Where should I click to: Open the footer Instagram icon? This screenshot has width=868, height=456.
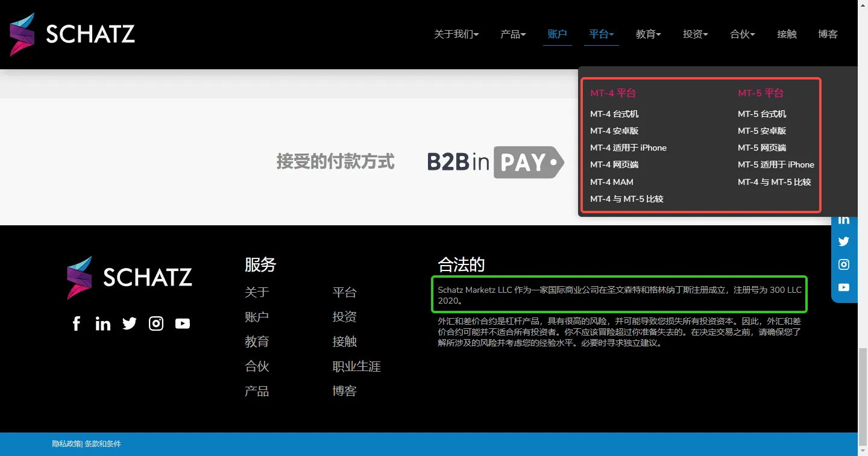click(x=156, y=323)
